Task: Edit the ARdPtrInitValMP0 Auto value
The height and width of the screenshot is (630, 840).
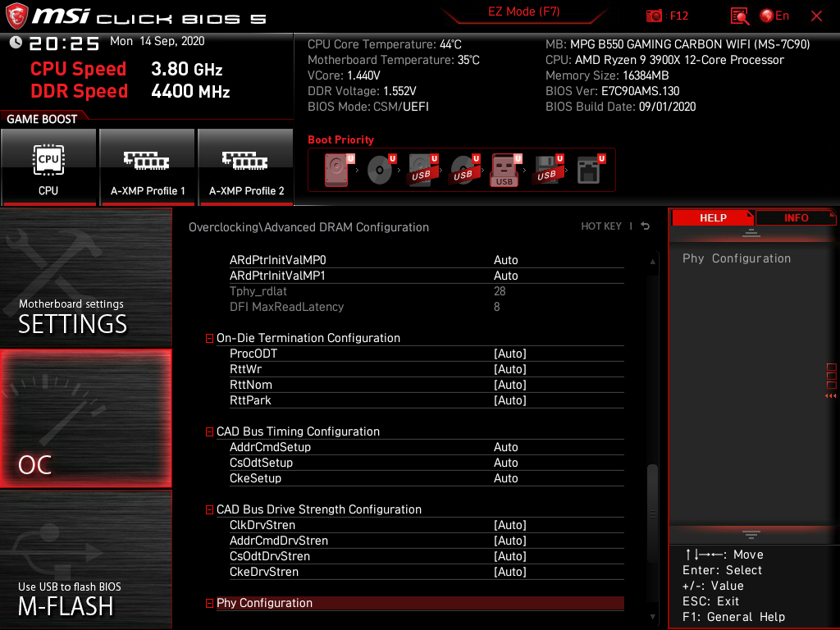Action: coord(505,260)
